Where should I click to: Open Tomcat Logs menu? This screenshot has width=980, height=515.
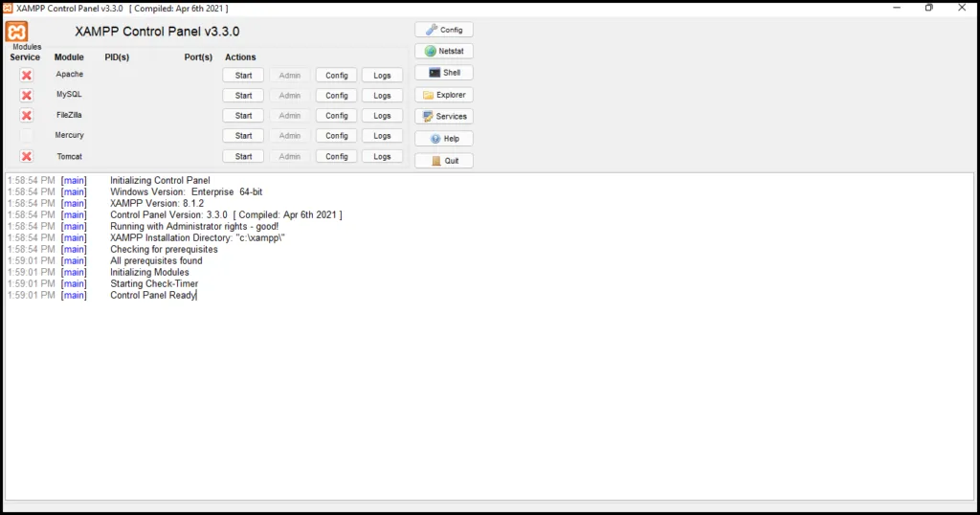pyautogui.click(x=382, y=156)
